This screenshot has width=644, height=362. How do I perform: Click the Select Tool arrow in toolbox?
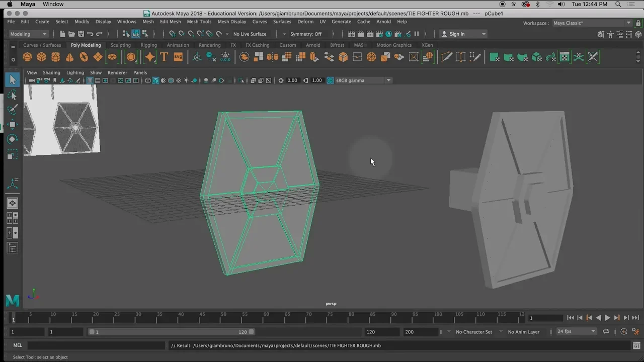[13, 80]
